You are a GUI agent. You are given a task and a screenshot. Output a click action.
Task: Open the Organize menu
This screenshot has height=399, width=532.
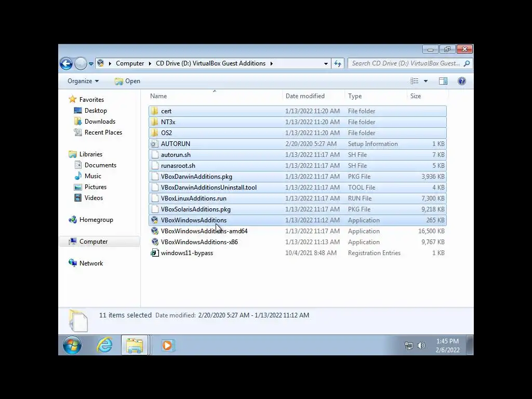(x=83, y=81)
